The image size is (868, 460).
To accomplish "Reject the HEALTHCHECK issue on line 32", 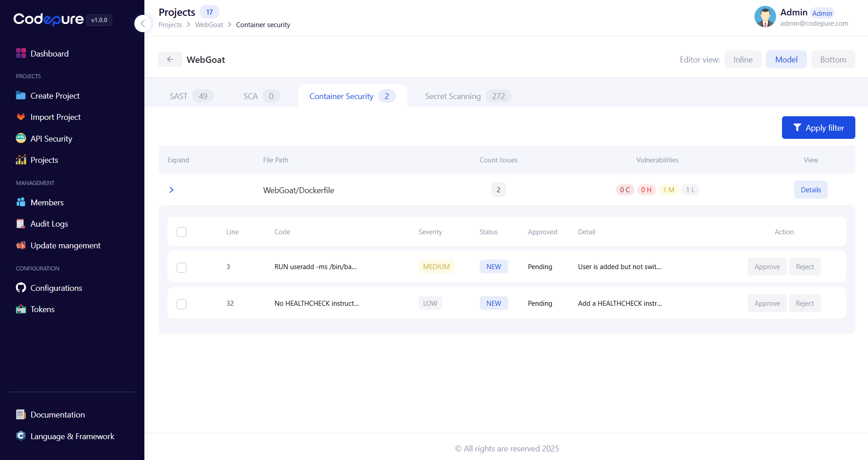I will click(805, 303).
